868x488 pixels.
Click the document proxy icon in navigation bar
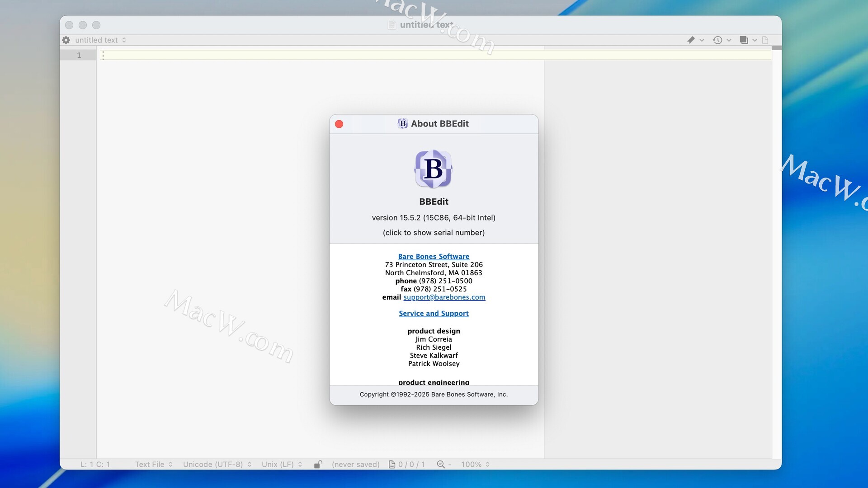pyautogui.click(x=765, y=40)
